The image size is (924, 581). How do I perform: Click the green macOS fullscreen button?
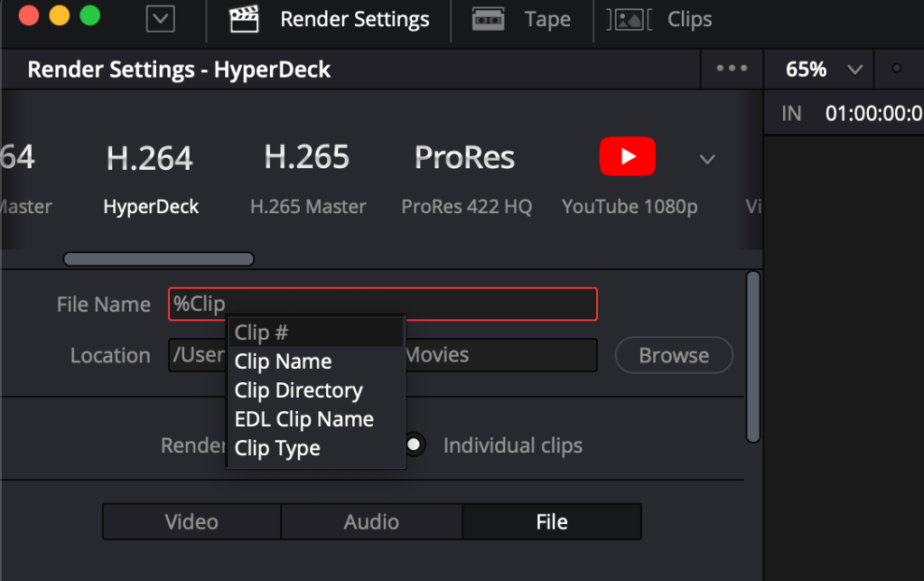coord(90,15)
